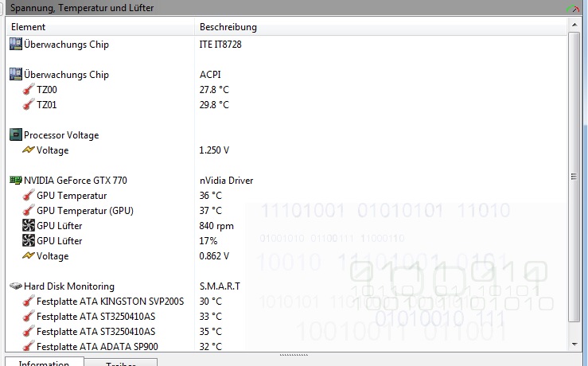The width and height of the screenshot is (588, 366).
Task: Click the gauge icon in the panel title bar
Action: coord(573,8)
